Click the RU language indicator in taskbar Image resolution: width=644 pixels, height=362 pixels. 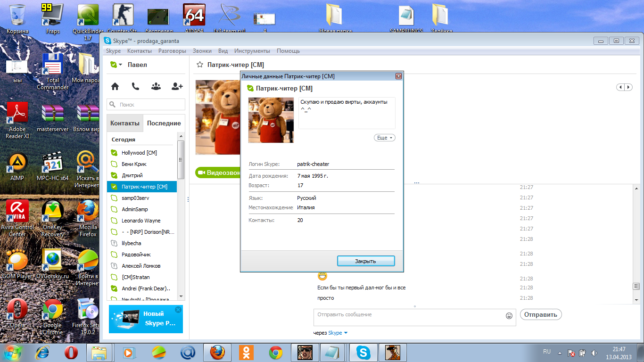pyautogui.click(x=547, y=352)
